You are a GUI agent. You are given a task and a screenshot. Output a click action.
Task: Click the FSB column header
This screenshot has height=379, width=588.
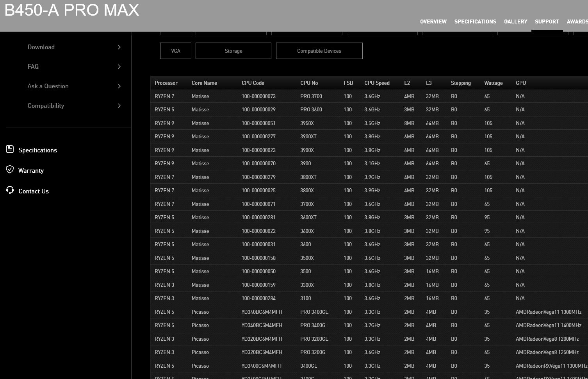pyautogui.click(x=348, y=83)
